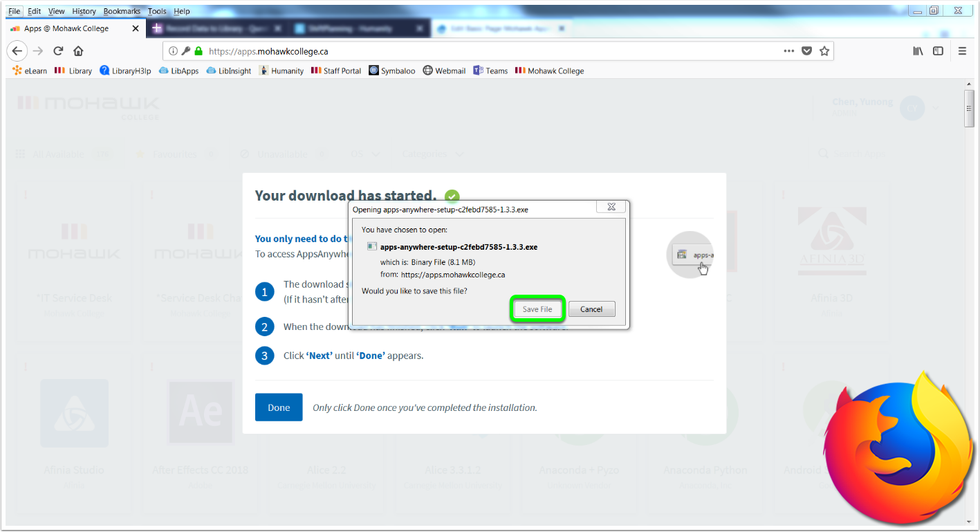Open the eLearn bookmark

[30, 71]
